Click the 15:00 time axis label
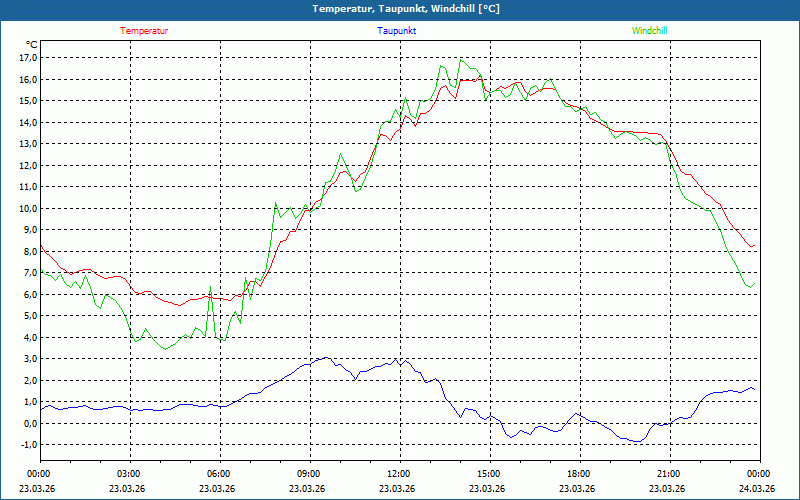Viewport: 800px width, 500px height. click(x=488, y=474)
